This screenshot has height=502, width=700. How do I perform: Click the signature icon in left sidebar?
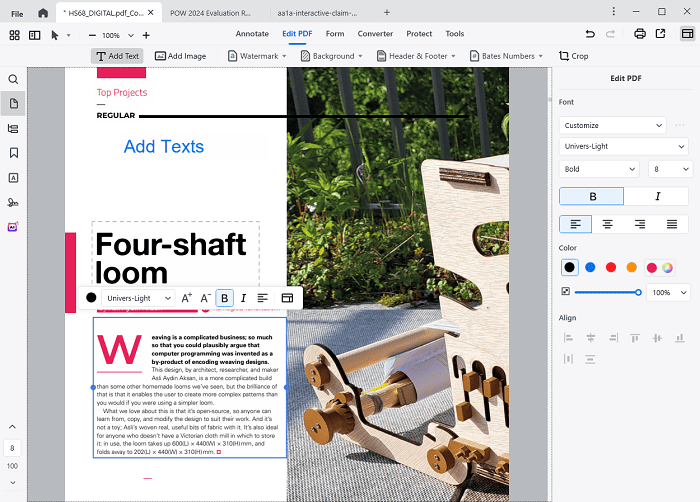pos(13,202)
